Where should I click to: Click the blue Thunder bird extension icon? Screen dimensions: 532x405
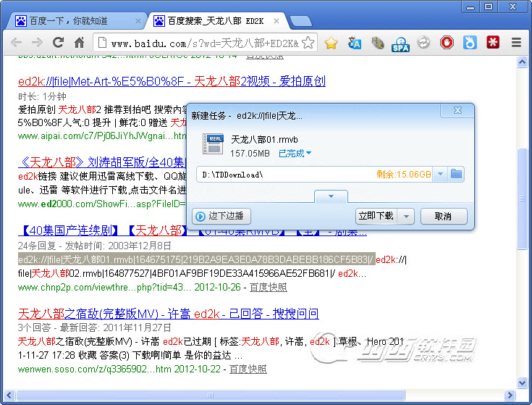470,43
